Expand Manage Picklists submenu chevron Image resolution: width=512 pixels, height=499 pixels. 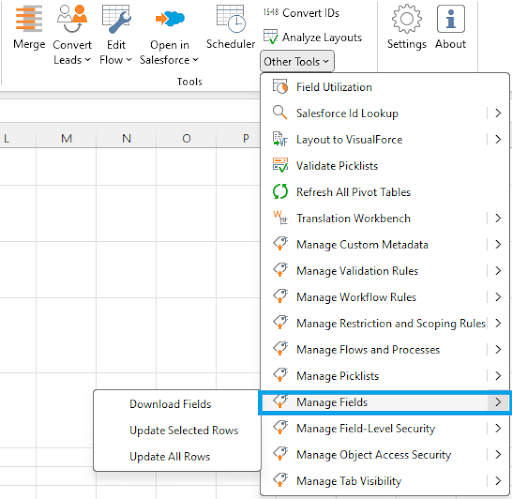(498, 376)
